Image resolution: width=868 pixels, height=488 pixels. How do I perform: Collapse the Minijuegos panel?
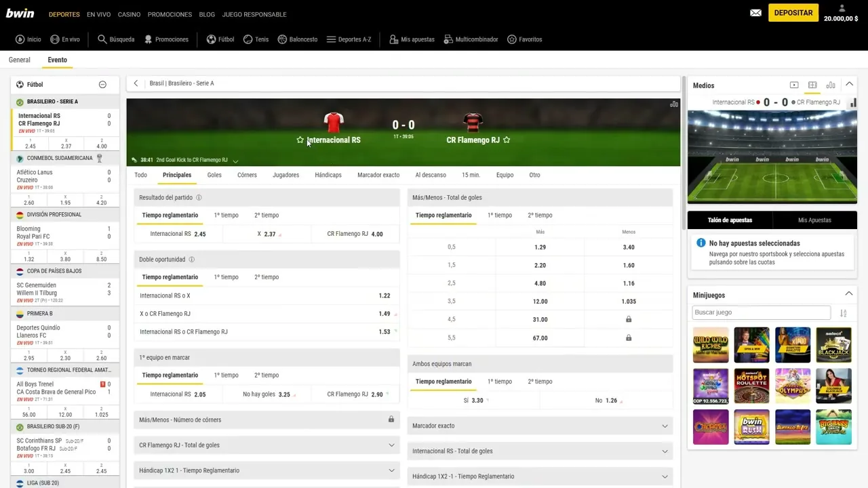point(849,294)
